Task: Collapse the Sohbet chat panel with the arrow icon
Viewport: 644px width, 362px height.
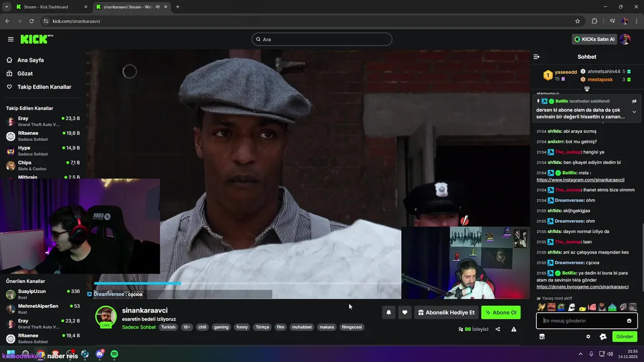Action: 536,57
